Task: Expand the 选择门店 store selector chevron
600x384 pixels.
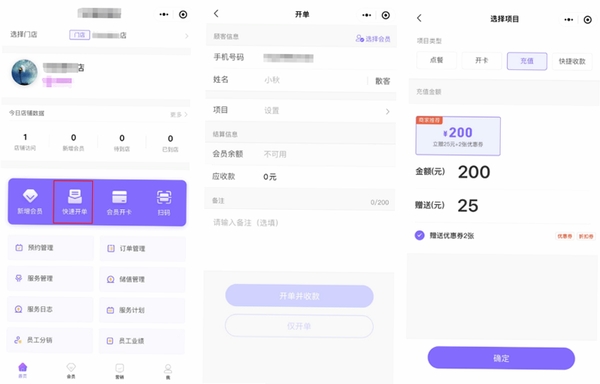Action: [187, 36]
